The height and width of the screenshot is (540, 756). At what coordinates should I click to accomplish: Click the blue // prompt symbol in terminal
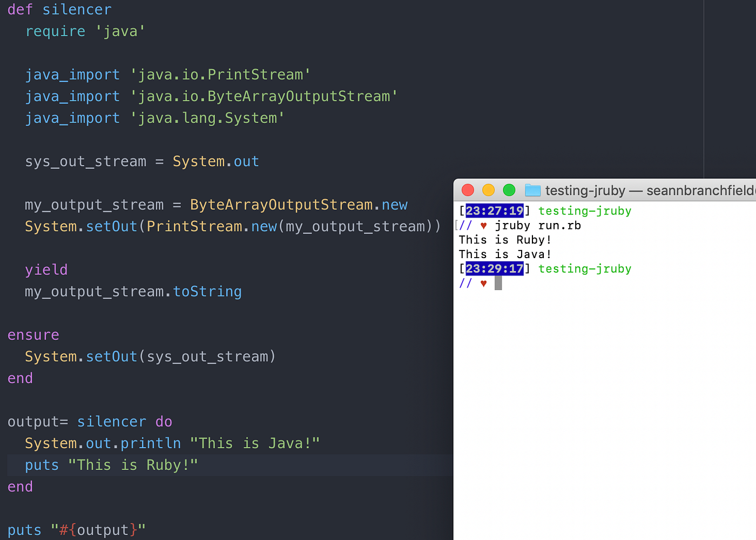coord(465,225)
